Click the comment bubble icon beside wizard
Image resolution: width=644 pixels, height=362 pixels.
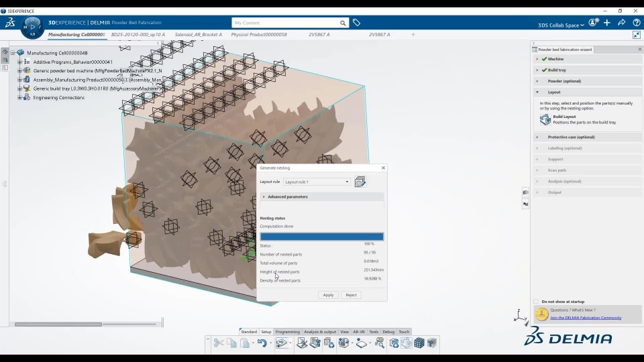[x=525, y=192]
